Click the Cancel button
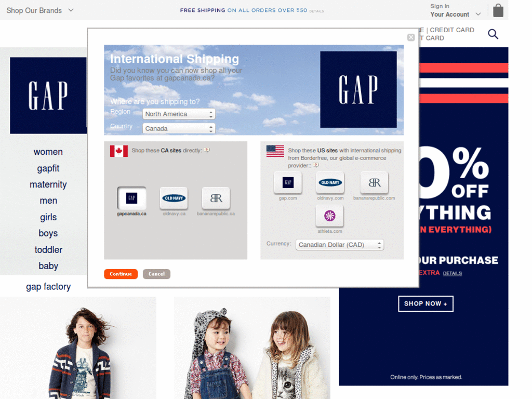 [156, 274]
